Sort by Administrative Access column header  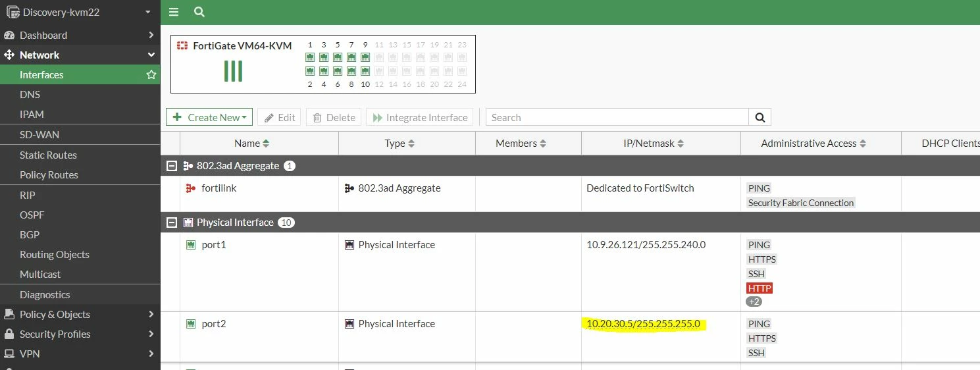pos(813,143)
